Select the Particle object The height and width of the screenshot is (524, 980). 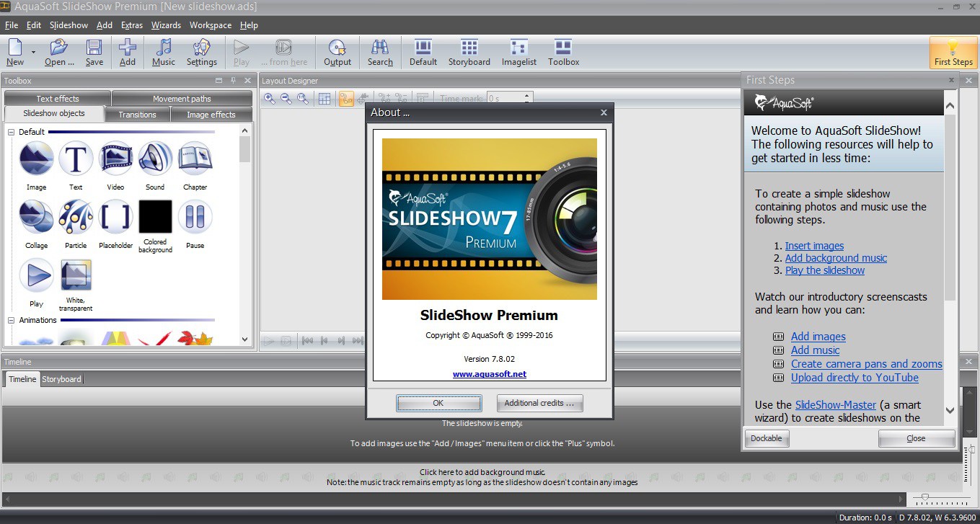[76, 224]
